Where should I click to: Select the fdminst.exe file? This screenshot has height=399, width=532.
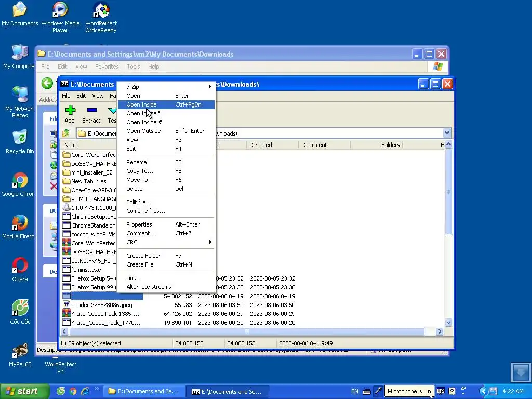tap(86, 270)
